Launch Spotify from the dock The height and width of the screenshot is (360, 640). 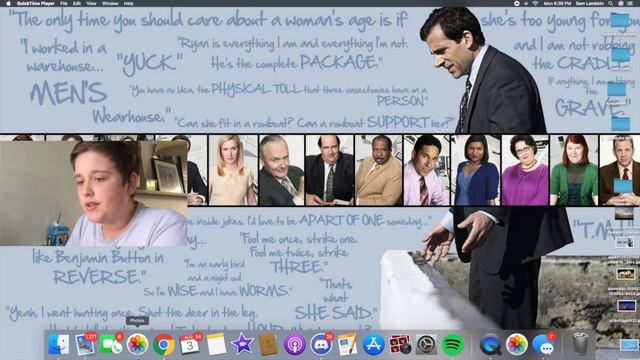point(452,345)
